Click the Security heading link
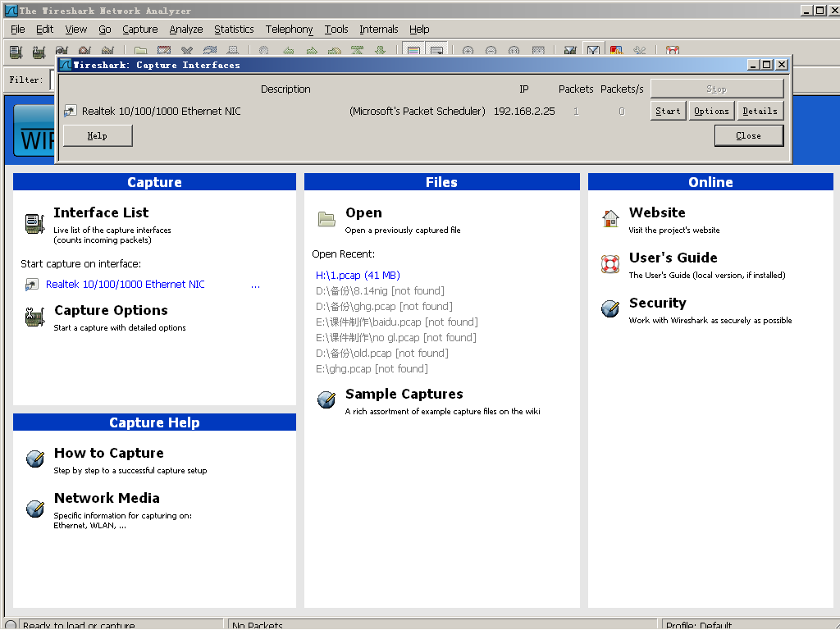 pos(657,303)
